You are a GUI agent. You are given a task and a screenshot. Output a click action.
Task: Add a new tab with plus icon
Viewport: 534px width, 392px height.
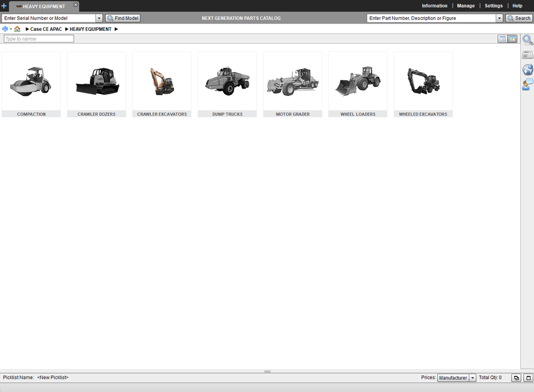4,6
